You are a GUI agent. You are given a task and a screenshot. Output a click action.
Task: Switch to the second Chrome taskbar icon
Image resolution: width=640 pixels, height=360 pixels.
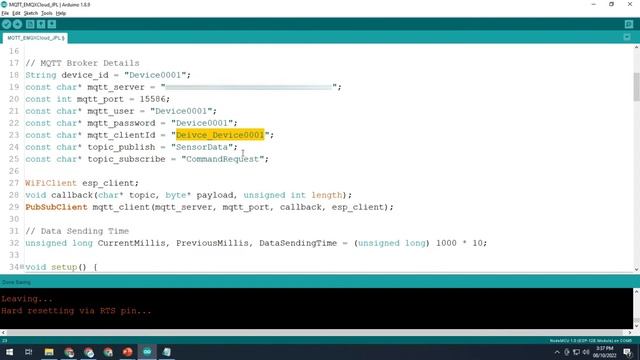click(x=89, y=352)
